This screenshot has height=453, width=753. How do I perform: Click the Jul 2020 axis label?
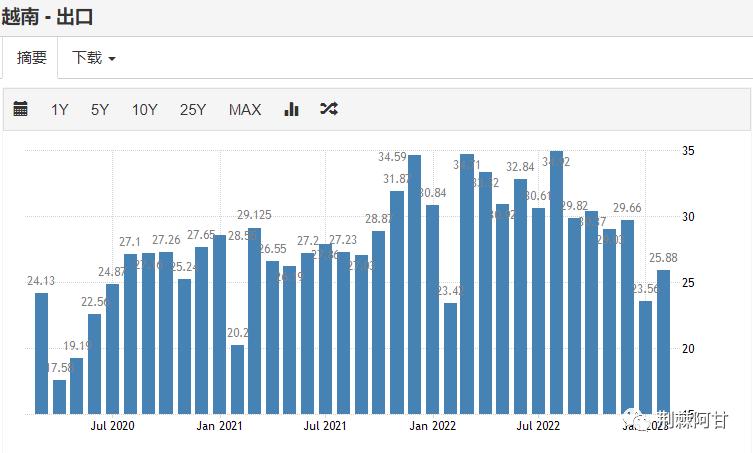click(113, 426)
